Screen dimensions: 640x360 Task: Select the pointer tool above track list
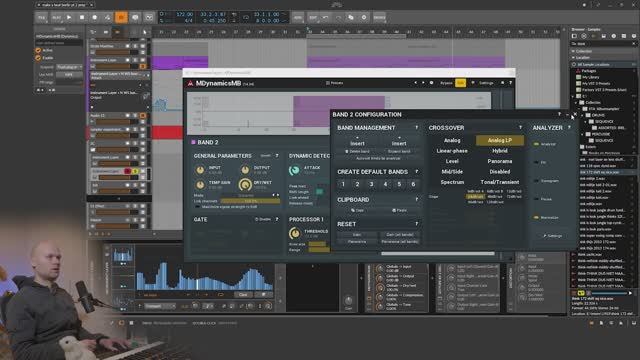coord(144,32)
